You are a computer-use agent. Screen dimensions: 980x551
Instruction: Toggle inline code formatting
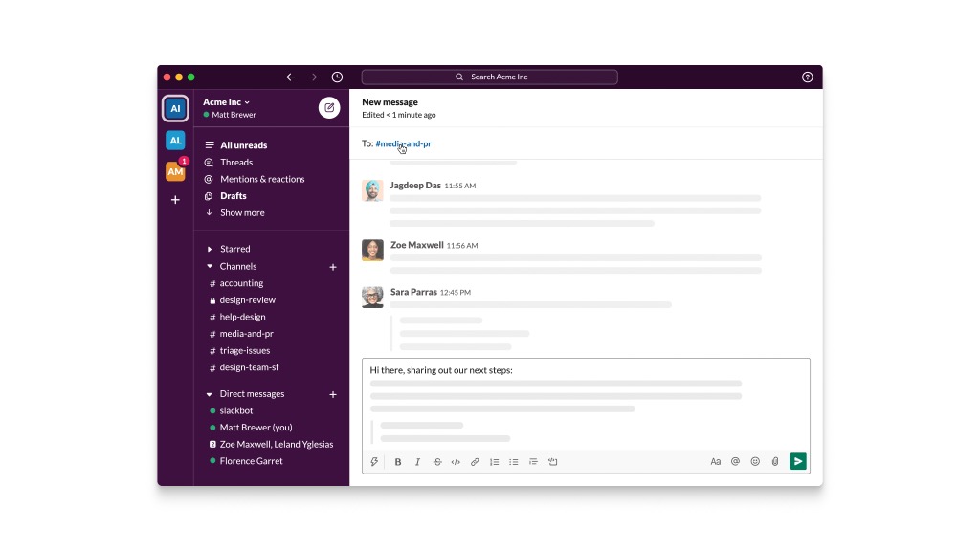tap(456, 462)
